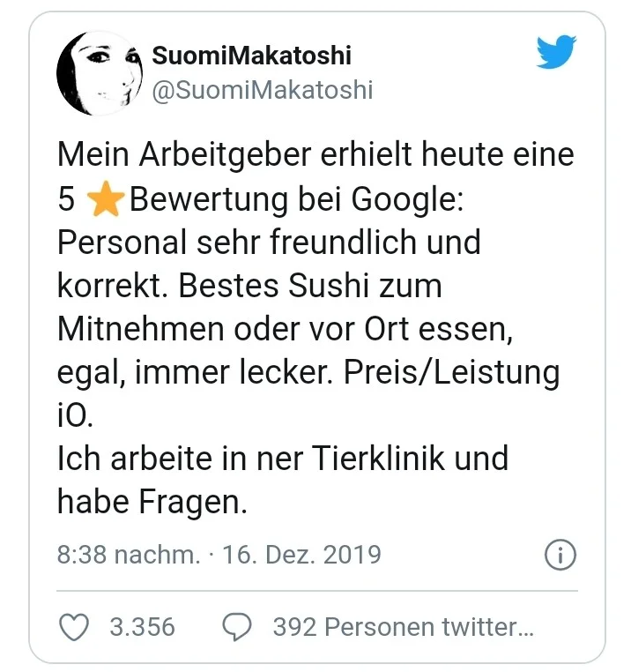Screen dimensions: 631x672
Task: Open the @SuomiMakatoshi handle link
Action: [x=263, y=90]
